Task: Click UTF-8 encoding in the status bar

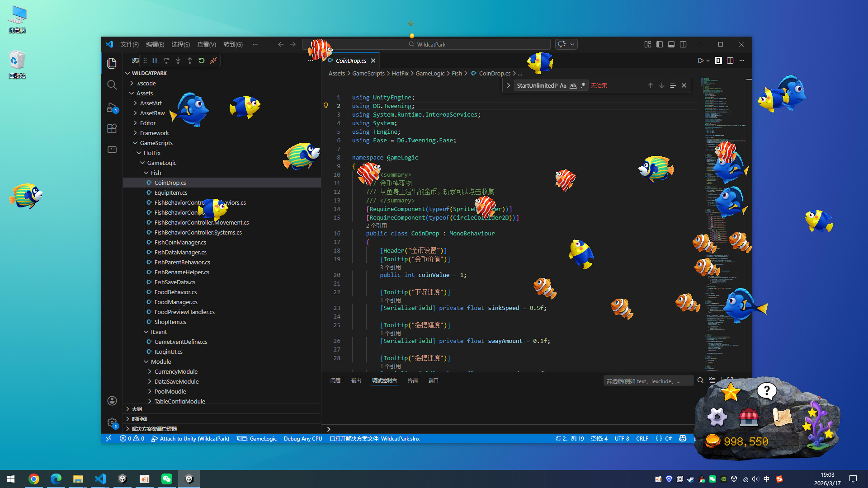Action: click(x=622, y=438)
